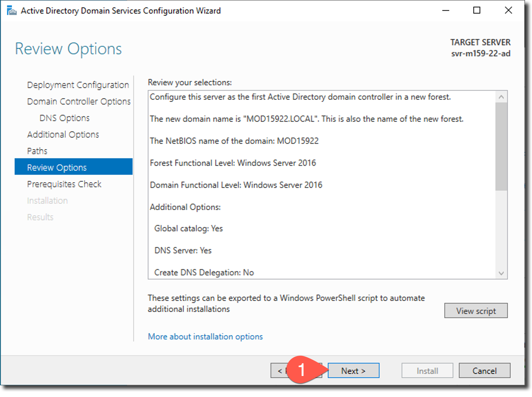
Task: Go to Domain Controller Options step
Action: coord(79,101)
